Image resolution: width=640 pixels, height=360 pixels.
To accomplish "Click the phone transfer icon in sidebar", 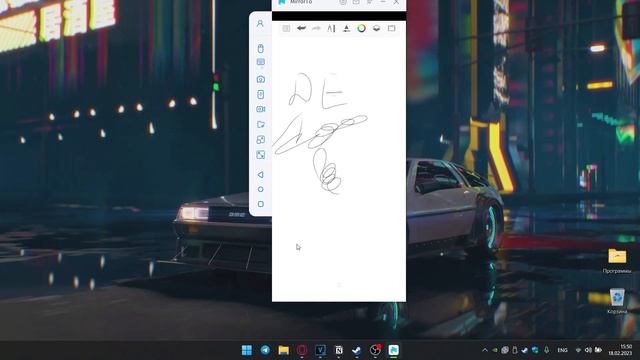I will click(260, 94).
